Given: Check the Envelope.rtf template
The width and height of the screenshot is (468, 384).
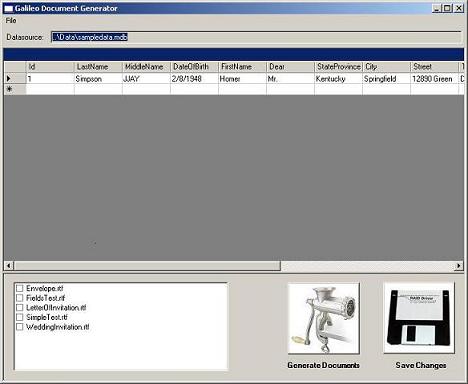Looking at the screenshot, I should [20, 288].
